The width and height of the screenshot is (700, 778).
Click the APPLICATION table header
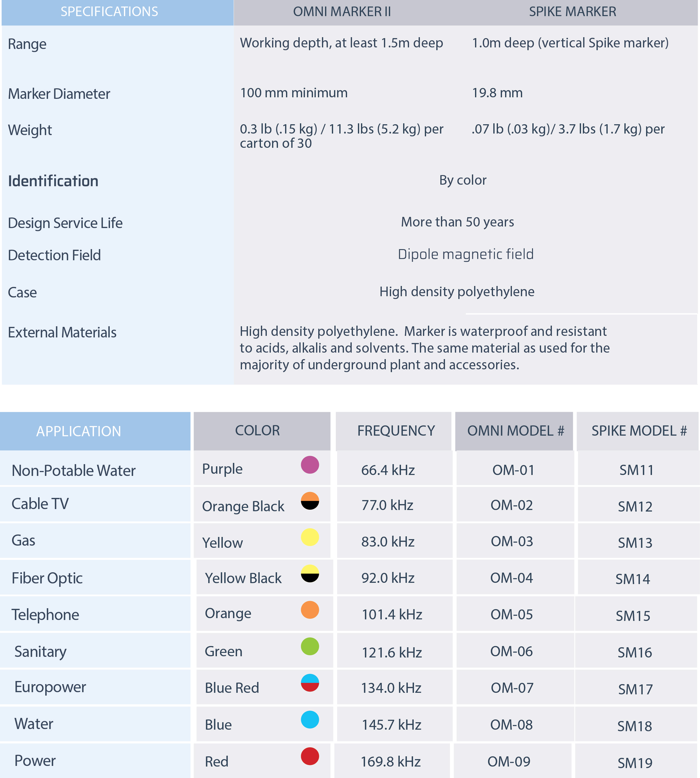[78, 431]
